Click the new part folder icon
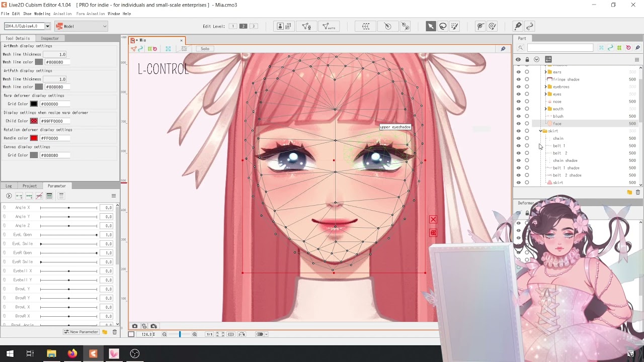Viewport: 644px width, 362px height. pyautogui.click(x=629, y=193)
